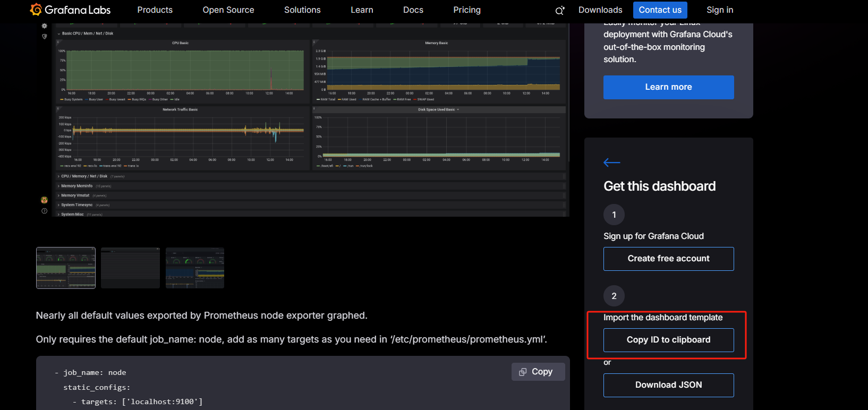Viewport: 868px width, 410px height.
Task: Open the Grafana Labs home logo
Action: [x=70, y=10]
